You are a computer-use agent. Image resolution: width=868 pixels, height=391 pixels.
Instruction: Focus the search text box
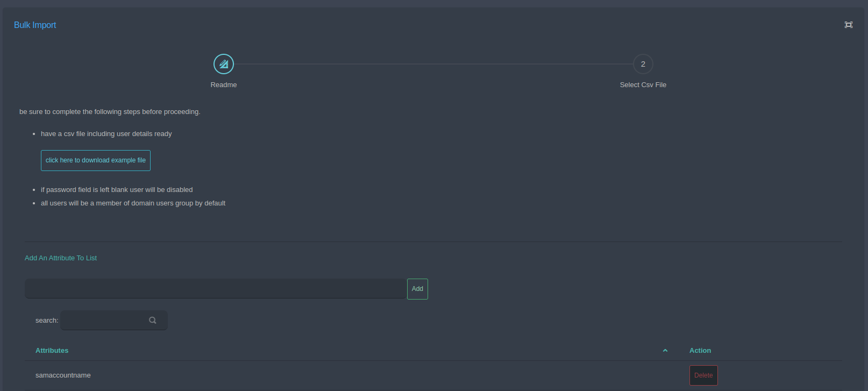point(114,320)
